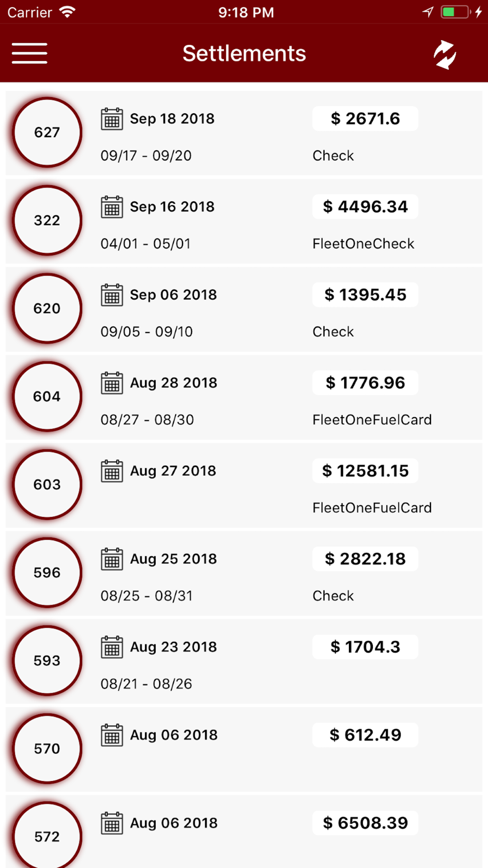
Task: Tap the refresh settlements icon
Action: (x=445, y=54)
